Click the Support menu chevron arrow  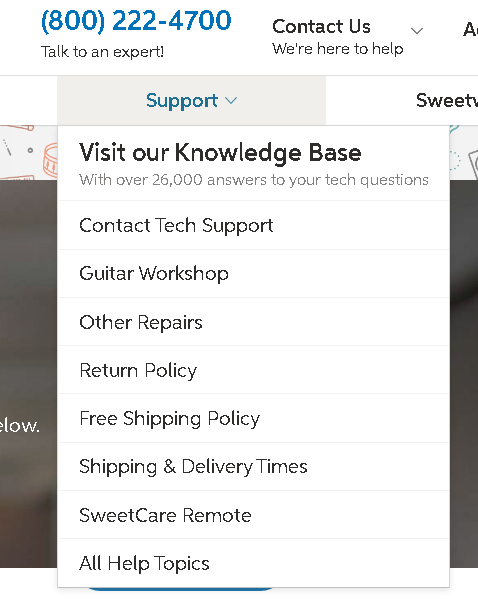click(x=231, y=101)
